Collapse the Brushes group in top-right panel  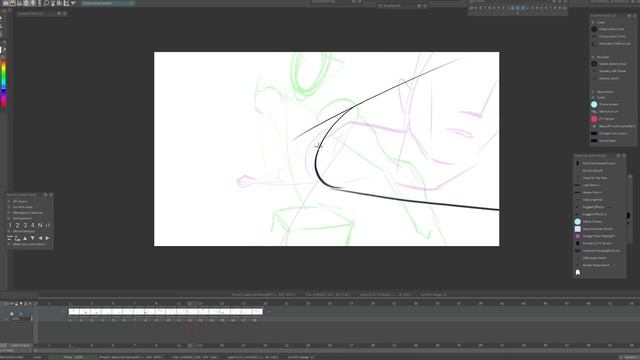tap(593, 57)
